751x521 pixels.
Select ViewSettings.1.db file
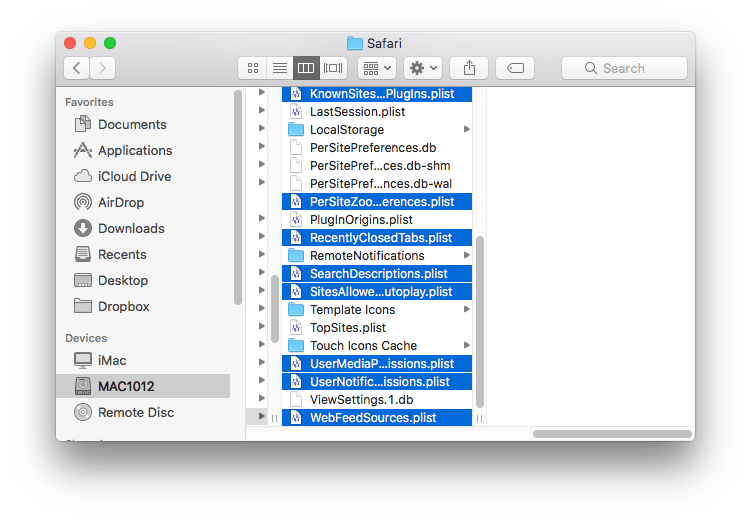click(x=377, y=400)
